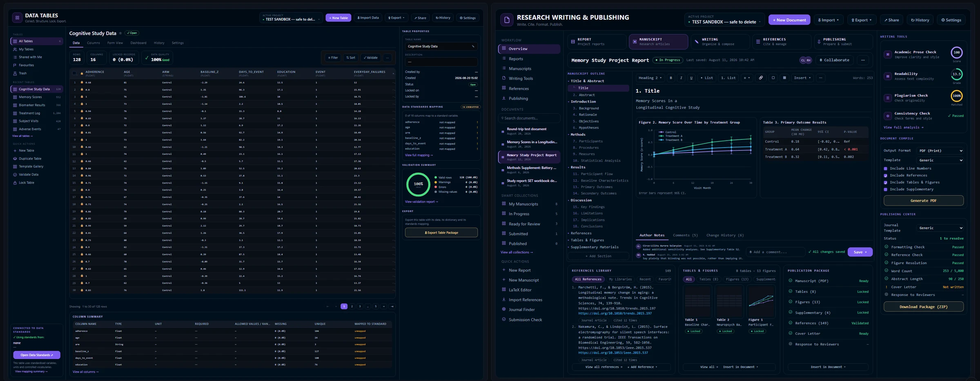The image size is (980, 381).
Task: Click the Data Tables app logo icon
Action: coord(17,18)
